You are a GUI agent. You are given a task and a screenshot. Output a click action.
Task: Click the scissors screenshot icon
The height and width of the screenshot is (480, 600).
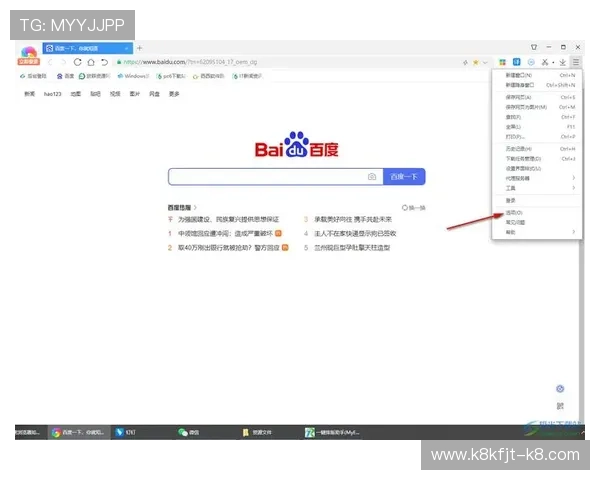[545, 62]
